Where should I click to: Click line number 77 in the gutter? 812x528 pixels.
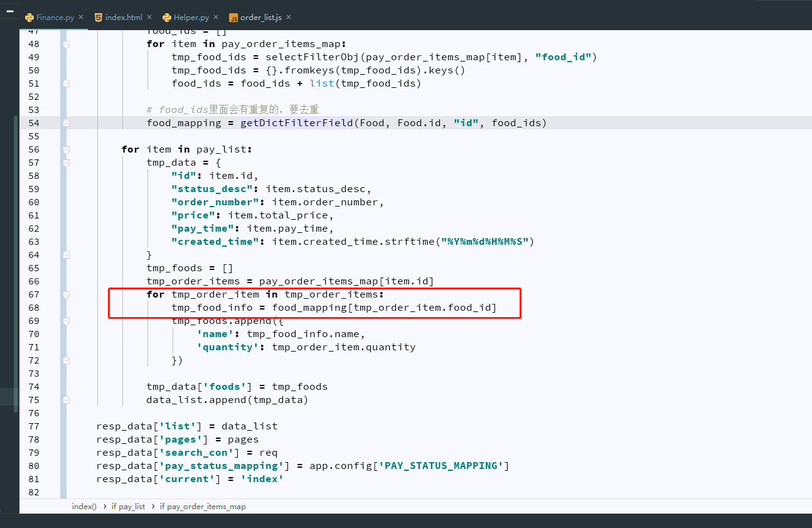pos(33,426)
